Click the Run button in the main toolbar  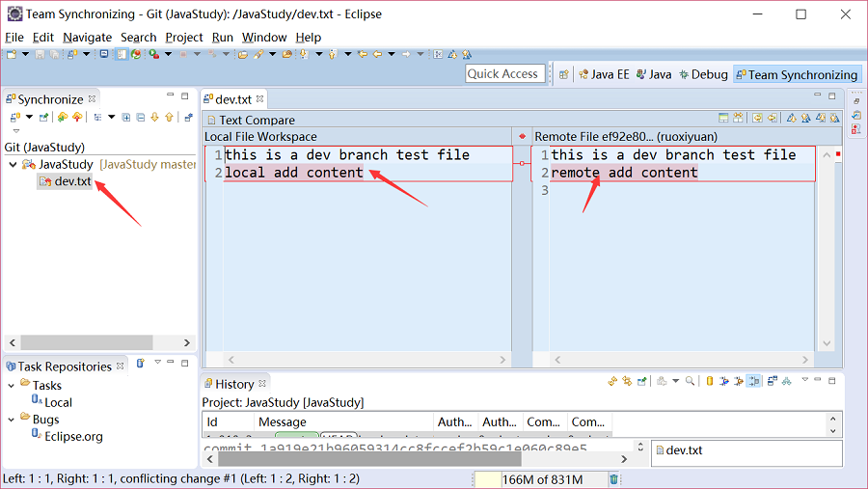point(154,54)
